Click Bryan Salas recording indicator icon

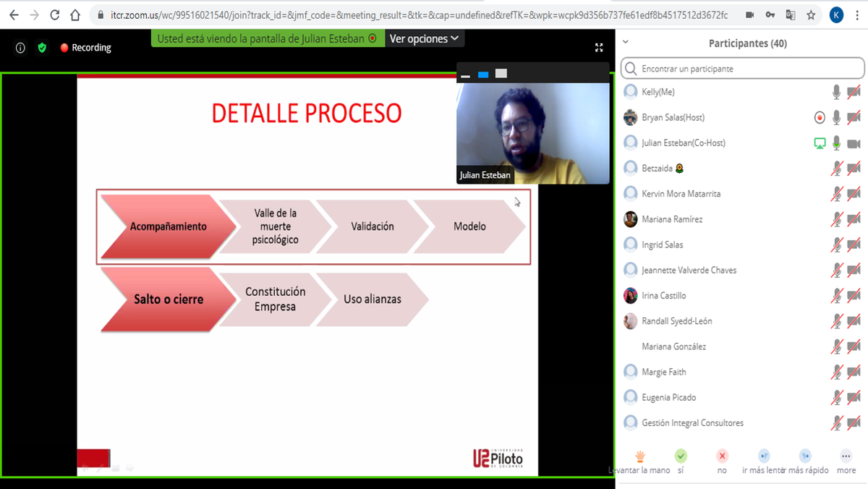[x=819, y=117]
